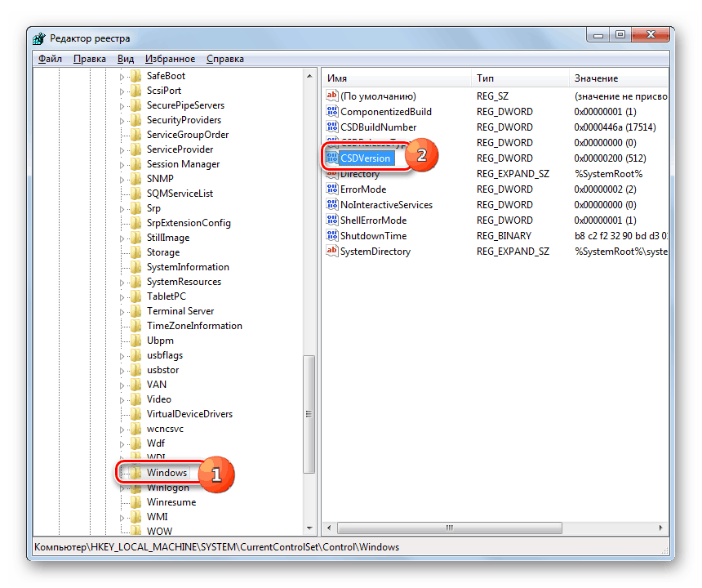
Task: Click the registry editor icon in title bar
Action: pyautogui.click(x=38, y=38)
